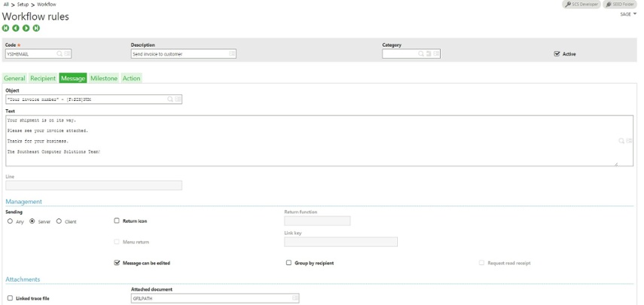This screenshot has height=305, width=644.
Task: Enable the Return icon checkbox
Action: [x=117, y=221]
